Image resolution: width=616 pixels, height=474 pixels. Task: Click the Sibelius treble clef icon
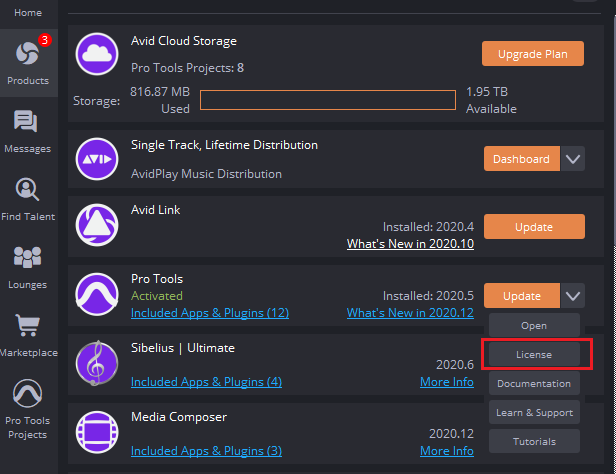pos(97,363)
